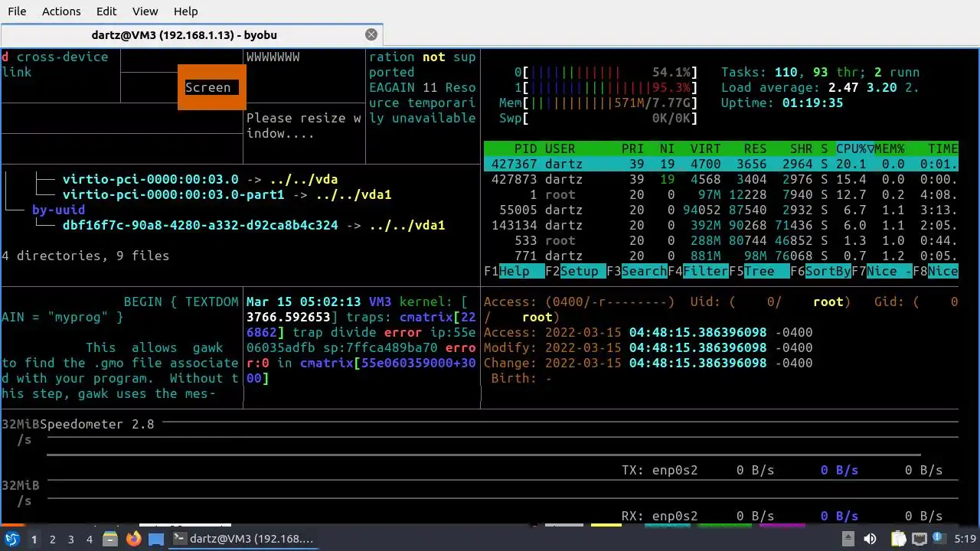Open the View menu
980x551 pixels.
145,11
